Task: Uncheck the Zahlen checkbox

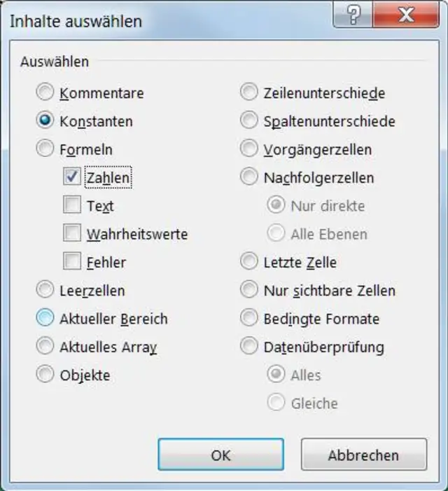Action: (72, 177)
